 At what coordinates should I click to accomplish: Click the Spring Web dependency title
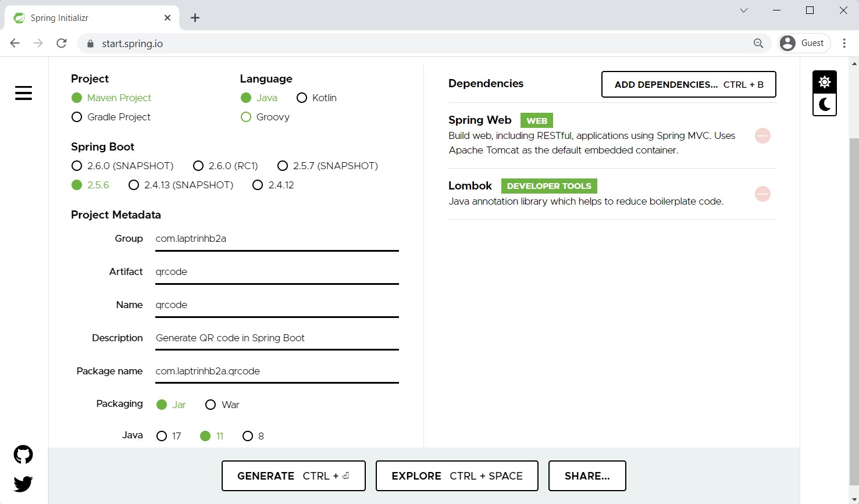click(480, 120)
